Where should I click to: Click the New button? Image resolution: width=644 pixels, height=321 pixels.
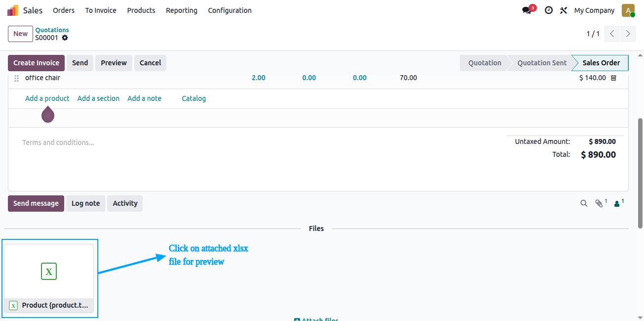(21, 34)
